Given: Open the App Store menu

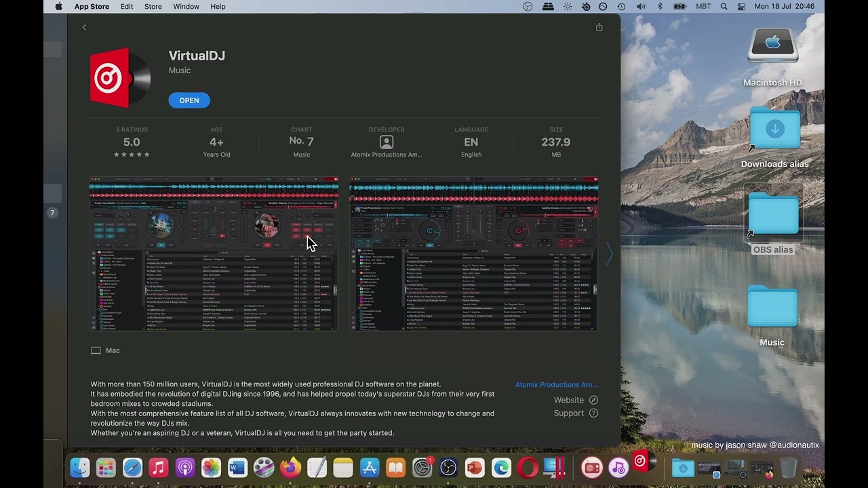Looking at the screenshot, I should 92,6.
